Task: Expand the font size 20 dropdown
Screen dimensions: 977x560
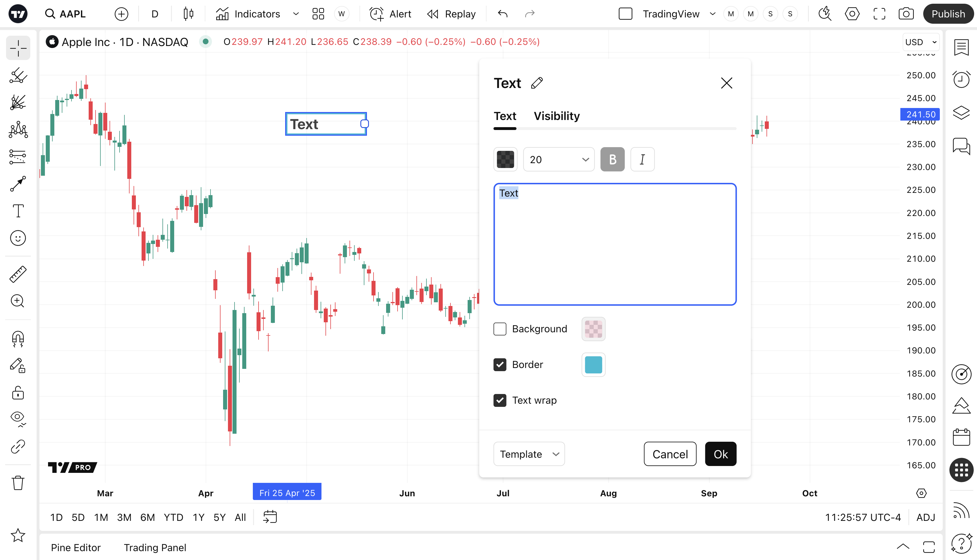Action: pos(559,160)
